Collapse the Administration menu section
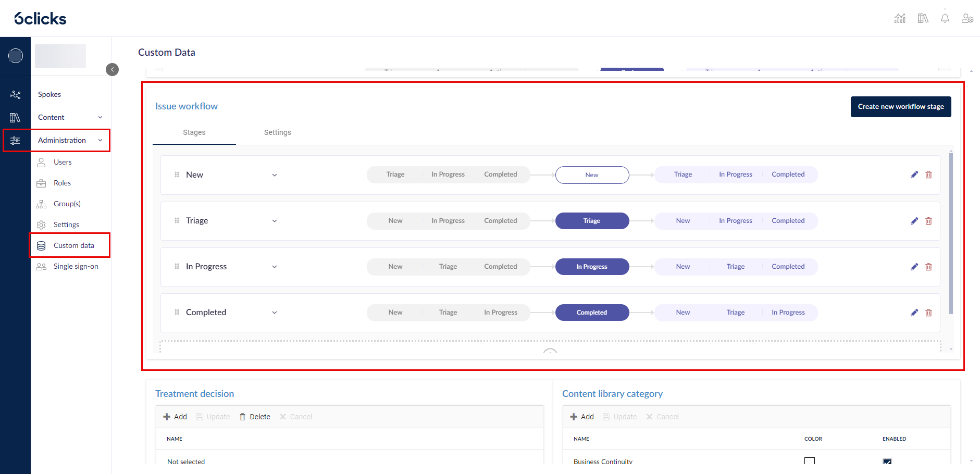 [100, 141]
